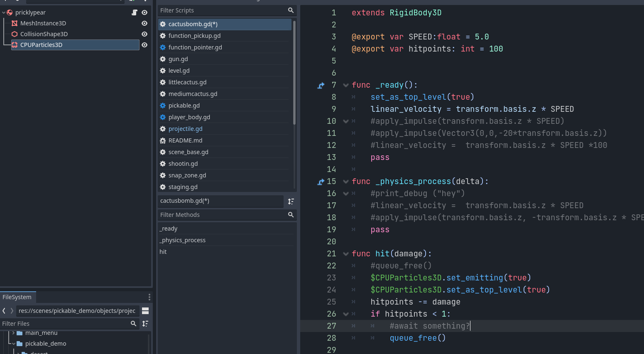Open littlecactus.gd script
The image size is (644, 354).
(225, 82)
